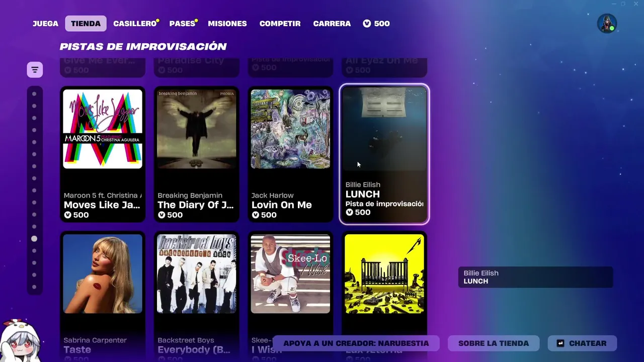The image size is (644, 362).
Task: Open Breaking Benjamin Phobia album cover
Action: point(196,129)
